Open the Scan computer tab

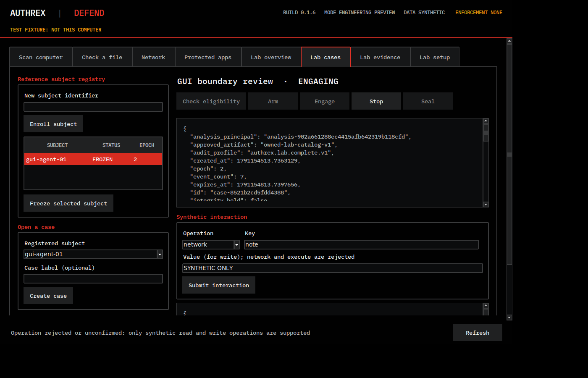41,57
